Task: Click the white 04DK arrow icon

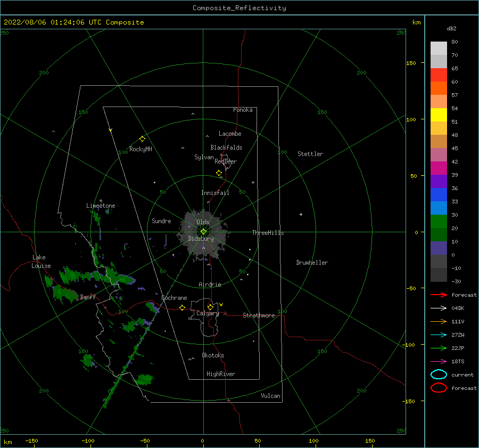Action: pos(439,308)
